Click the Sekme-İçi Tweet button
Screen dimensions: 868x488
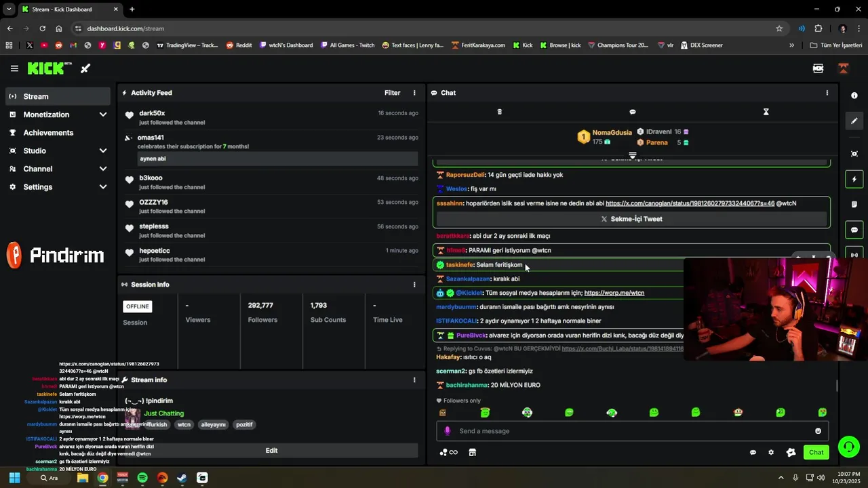click(631, 219)
